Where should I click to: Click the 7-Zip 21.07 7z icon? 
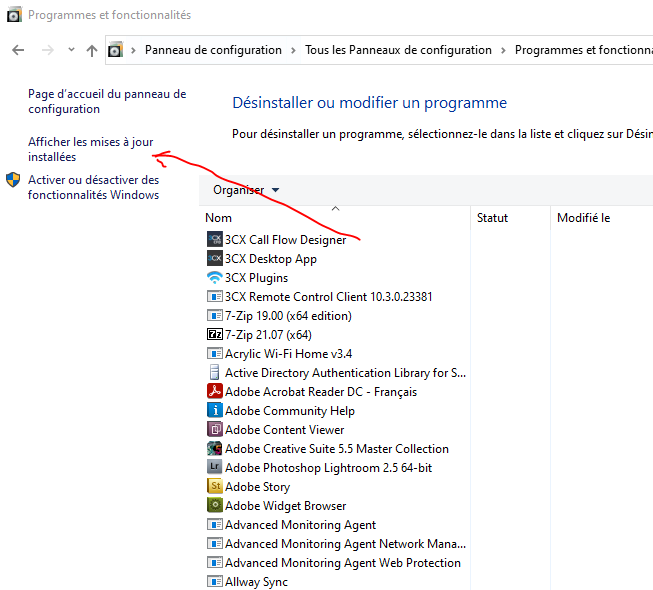(214, 334)
